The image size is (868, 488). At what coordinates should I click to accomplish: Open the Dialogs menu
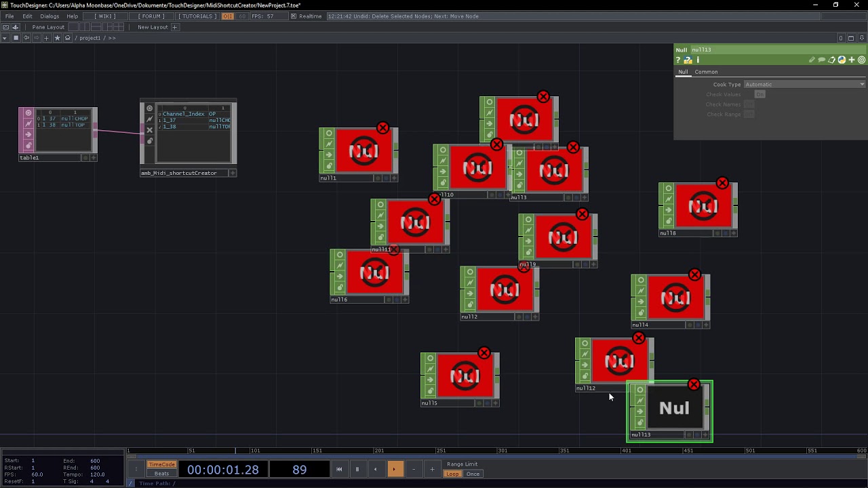tap(50, 16)
